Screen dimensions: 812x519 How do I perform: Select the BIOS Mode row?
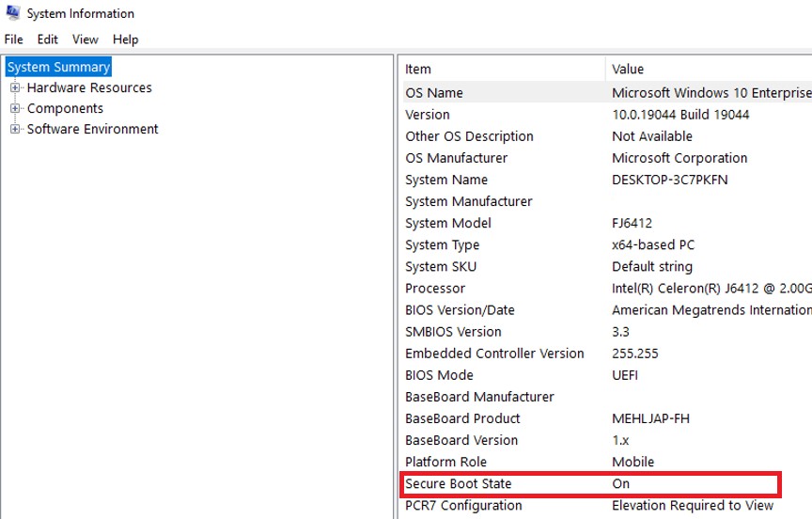[x=607, y=375]
